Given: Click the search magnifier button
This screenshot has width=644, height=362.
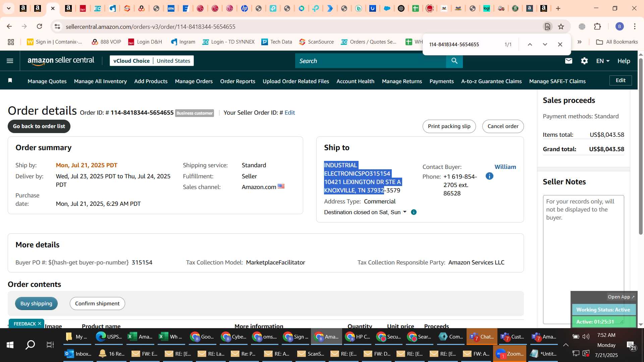Looking at the screenshot, I should pos(454,61).
